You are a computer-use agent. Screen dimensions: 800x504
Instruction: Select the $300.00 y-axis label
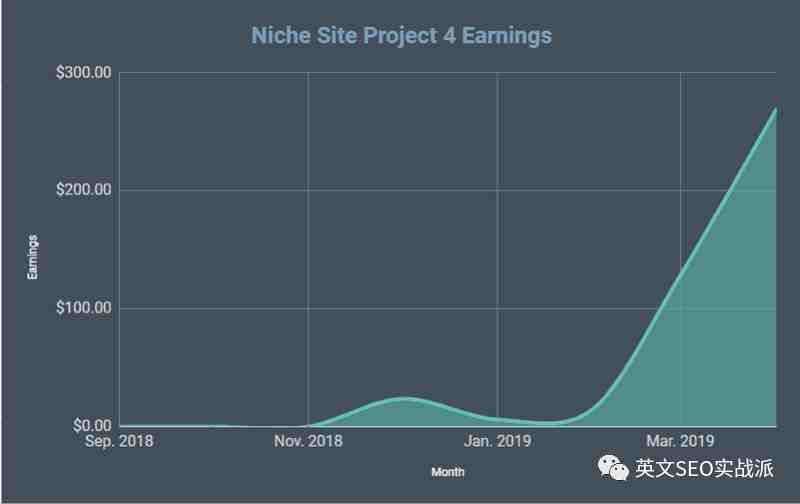(84, 72)
